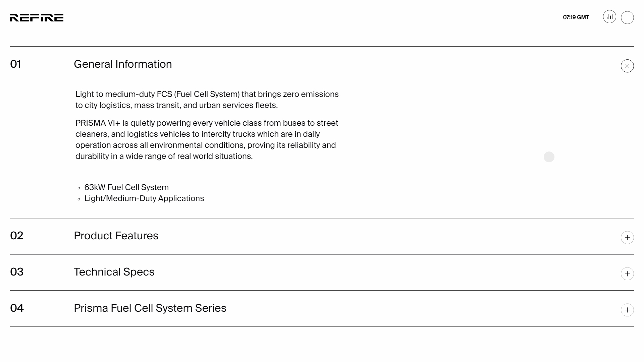
Task: Collapse General Information with the X icon
Action: pos(627,66)
